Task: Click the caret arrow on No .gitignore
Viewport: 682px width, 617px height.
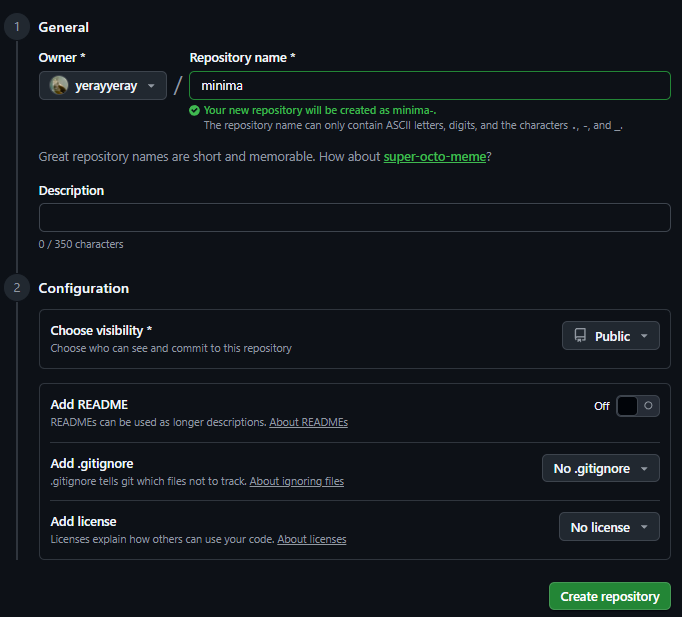Action: (644, 469)
